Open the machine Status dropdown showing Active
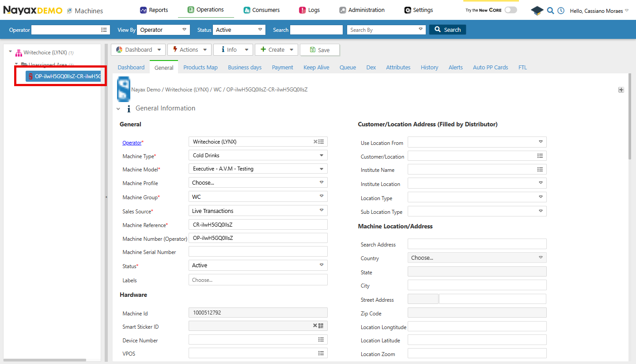 click(258, 265)
